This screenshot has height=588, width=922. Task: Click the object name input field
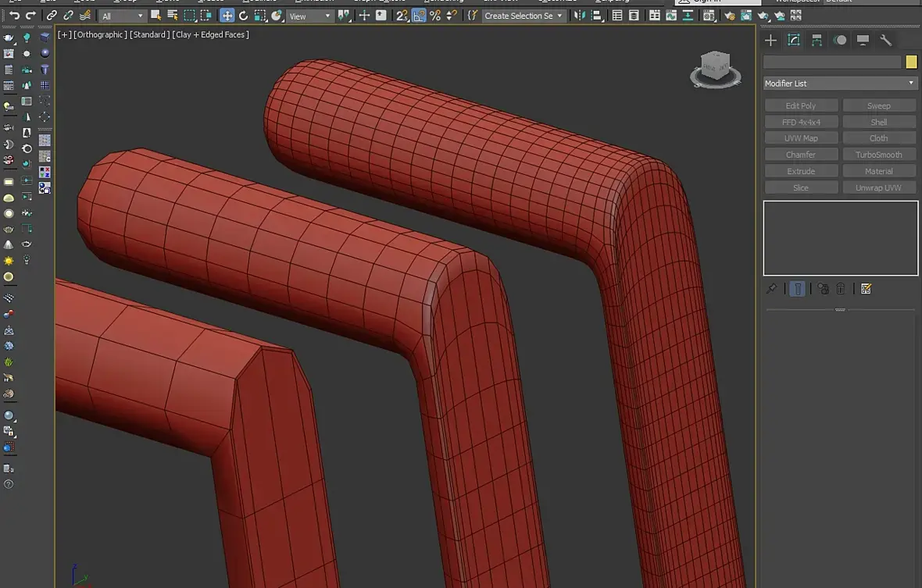[x=832, y=62]
